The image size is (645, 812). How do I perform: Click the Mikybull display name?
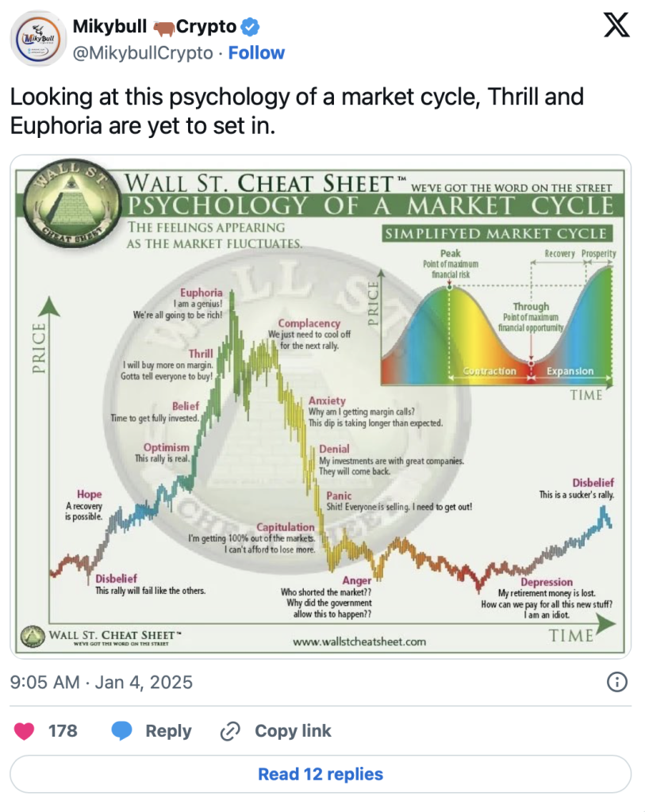[x=109, y=27]
